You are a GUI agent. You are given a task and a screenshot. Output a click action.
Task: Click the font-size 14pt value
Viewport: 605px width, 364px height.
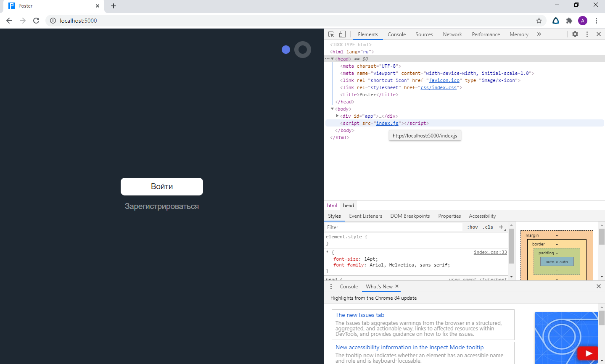pos(370,259)
